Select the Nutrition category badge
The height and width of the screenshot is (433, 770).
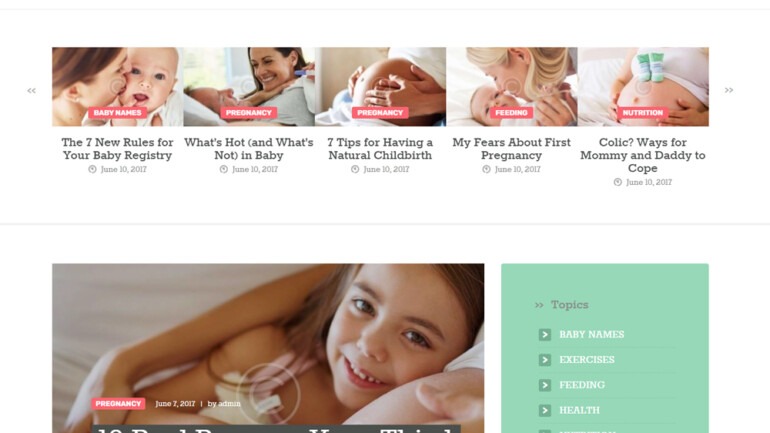(x=643, y=113)
